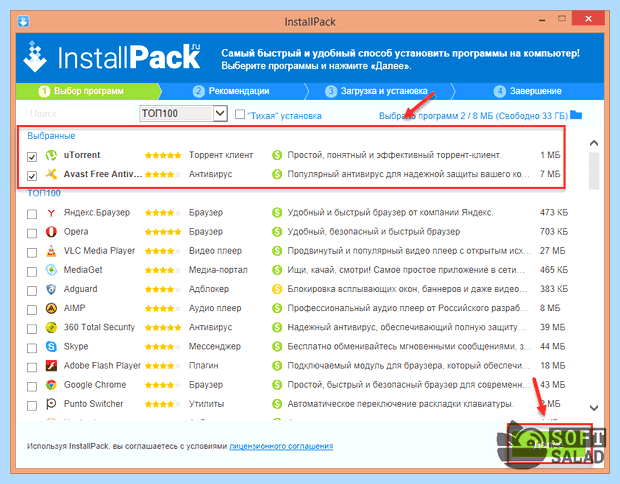Click the 473 КБ size of Яндекс.Браузер
620x484 pixels.
click(x=554, y=212)
